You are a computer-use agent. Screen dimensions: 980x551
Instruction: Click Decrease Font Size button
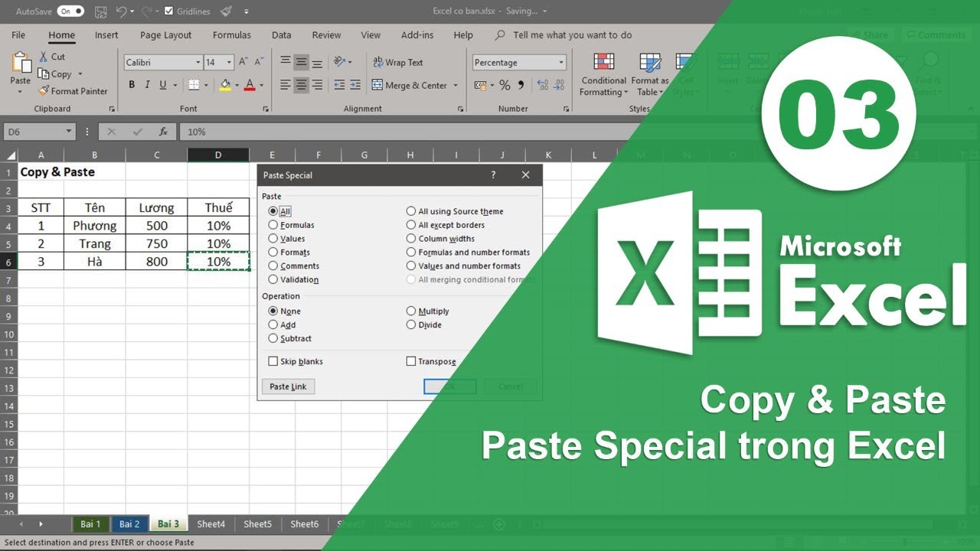pyautogui.click(x=260, y=63)
